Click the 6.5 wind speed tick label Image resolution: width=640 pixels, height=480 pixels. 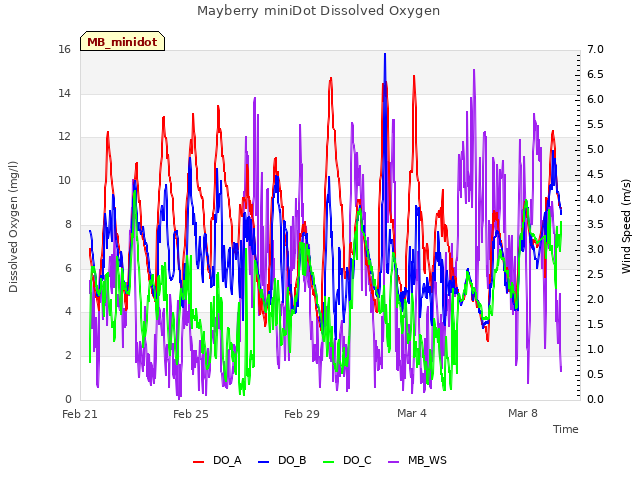(x=595, y=74)
